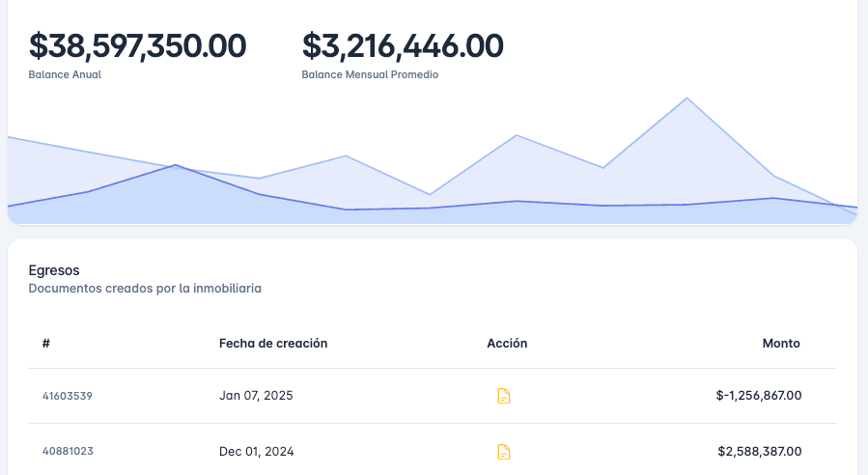Image resolution: width=868 pixels, height=475 pixels.
Task: Click the $38,597,350.00 annual balance figure
Action: click(137, 45)
